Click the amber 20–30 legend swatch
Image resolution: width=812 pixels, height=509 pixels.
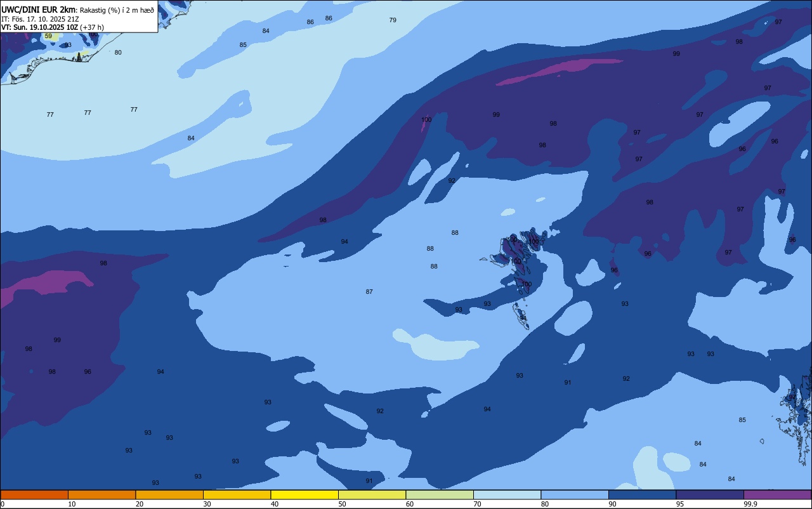coord(169,494)
